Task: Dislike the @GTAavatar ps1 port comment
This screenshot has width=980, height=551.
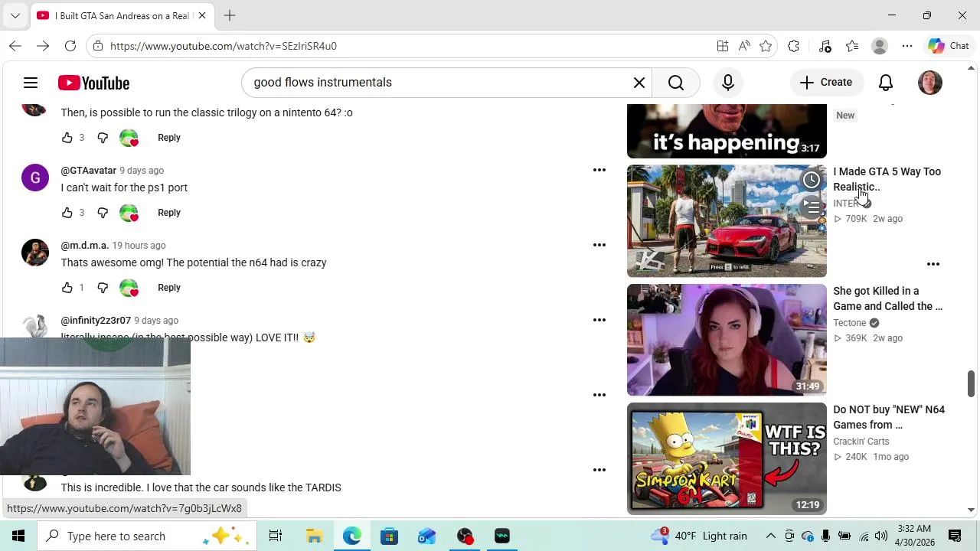Action: point(103,213)
